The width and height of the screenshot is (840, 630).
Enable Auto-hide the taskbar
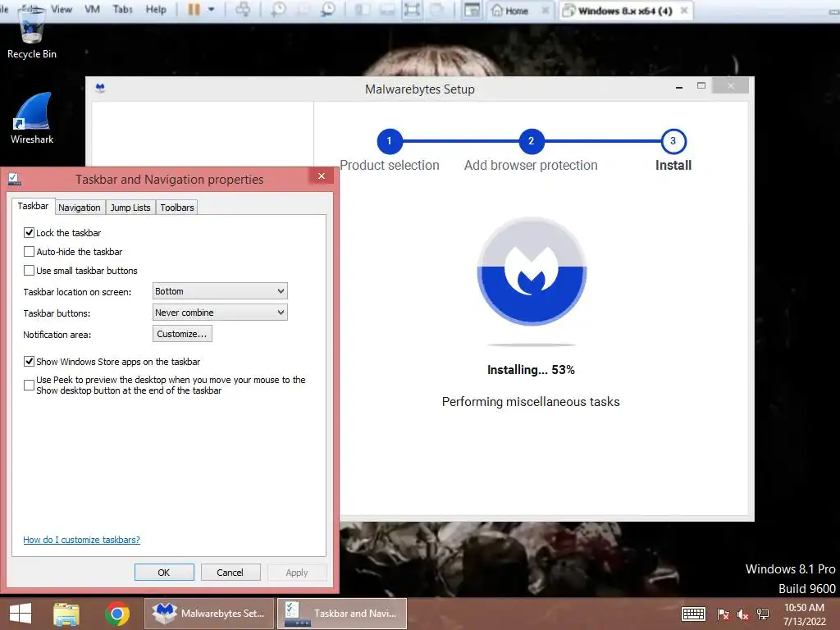pos(29,252)
